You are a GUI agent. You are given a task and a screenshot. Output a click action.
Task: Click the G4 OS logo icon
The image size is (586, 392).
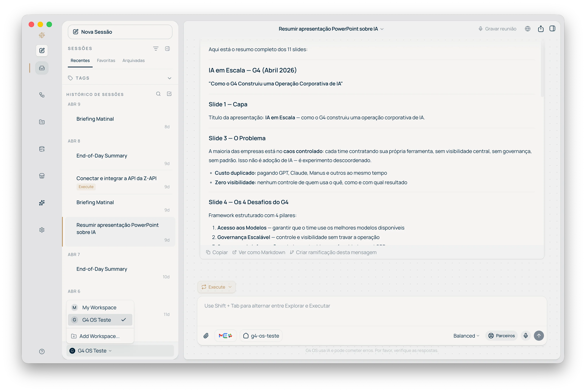click(x=42, y=35)
